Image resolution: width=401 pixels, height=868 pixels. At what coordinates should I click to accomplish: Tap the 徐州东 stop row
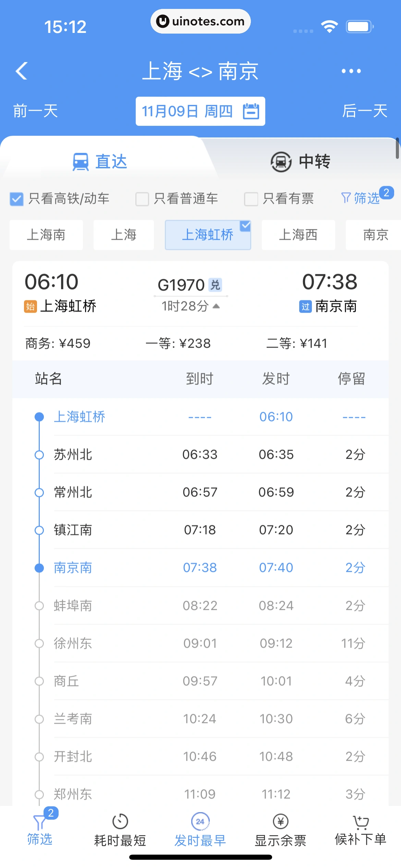(200, 643)
